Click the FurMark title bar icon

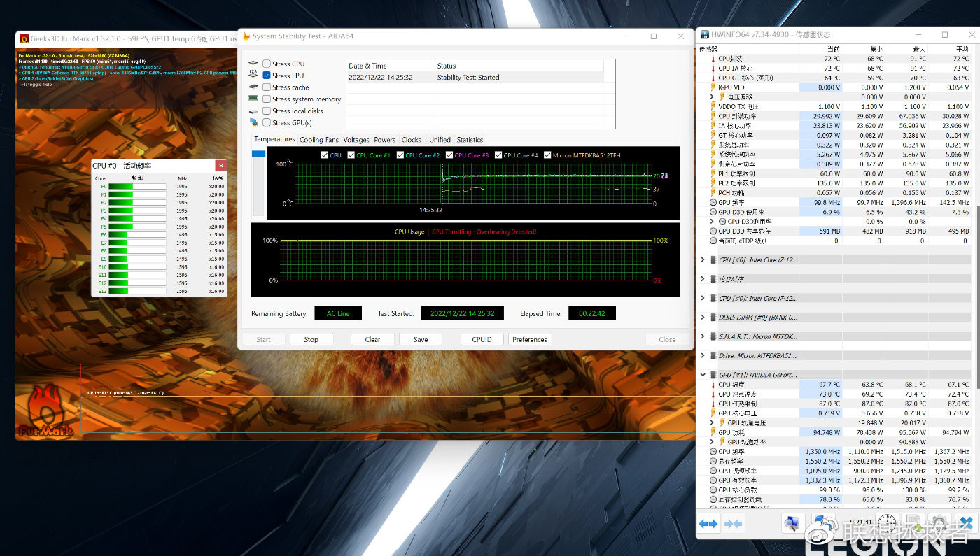click(24, 39)
